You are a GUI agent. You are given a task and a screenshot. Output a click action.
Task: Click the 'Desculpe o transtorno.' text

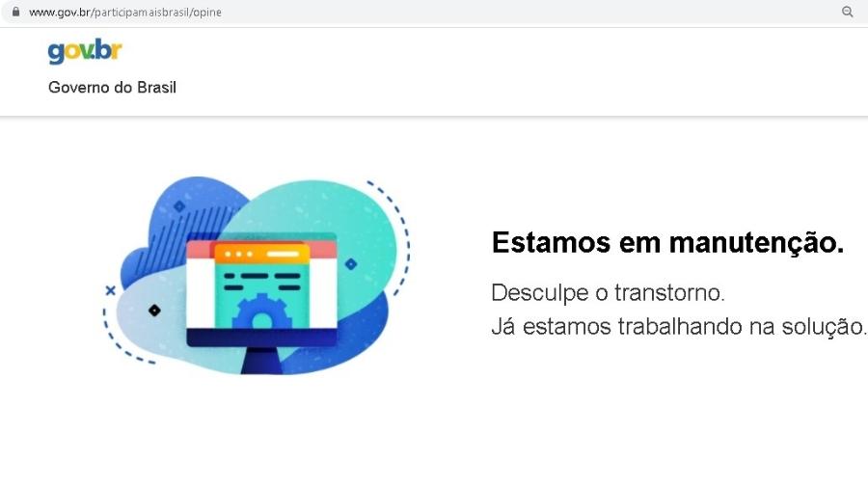pyautogui.click(x=608, y=292)
